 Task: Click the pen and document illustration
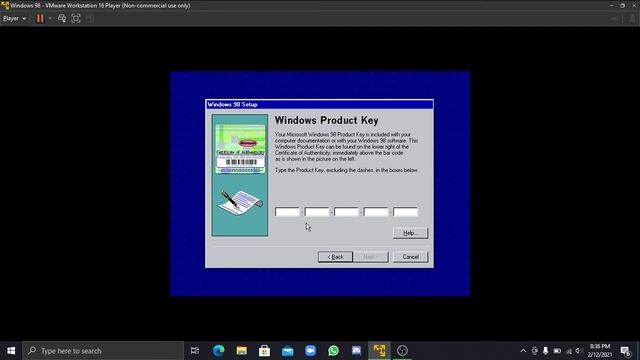tap(240, 203)
